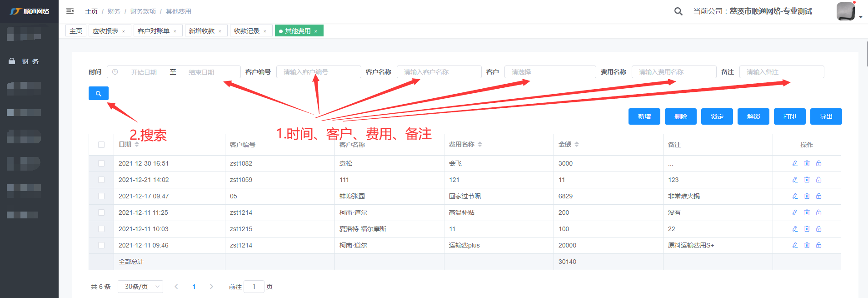The height and width of the screenshot is (298, 868).
Task: Collapse the sidebar with the hamburger icon
Action: (x=70, y=11)
